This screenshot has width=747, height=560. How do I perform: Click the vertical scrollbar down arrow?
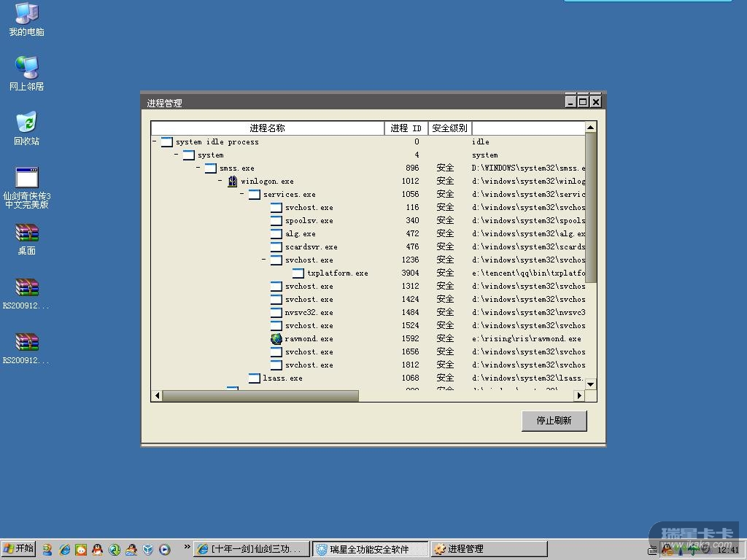590,384
